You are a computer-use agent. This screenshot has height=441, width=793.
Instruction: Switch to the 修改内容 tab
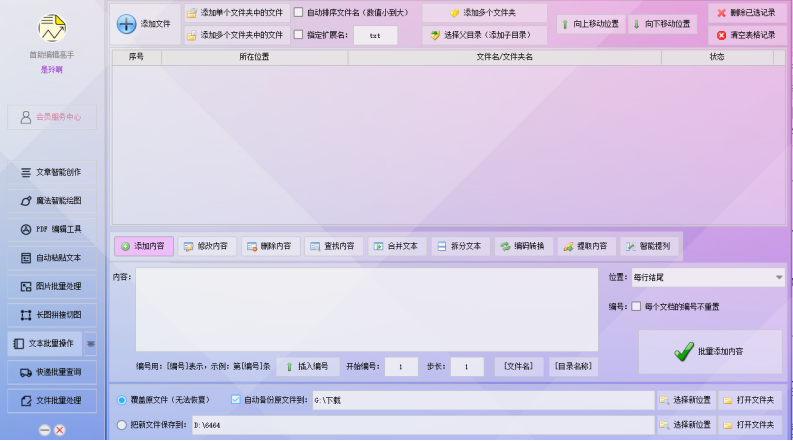207,246
